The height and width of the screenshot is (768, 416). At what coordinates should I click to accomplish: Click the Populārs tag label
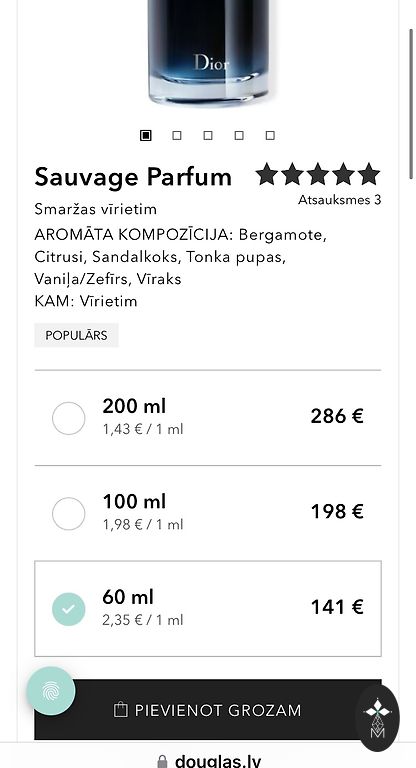76,336
